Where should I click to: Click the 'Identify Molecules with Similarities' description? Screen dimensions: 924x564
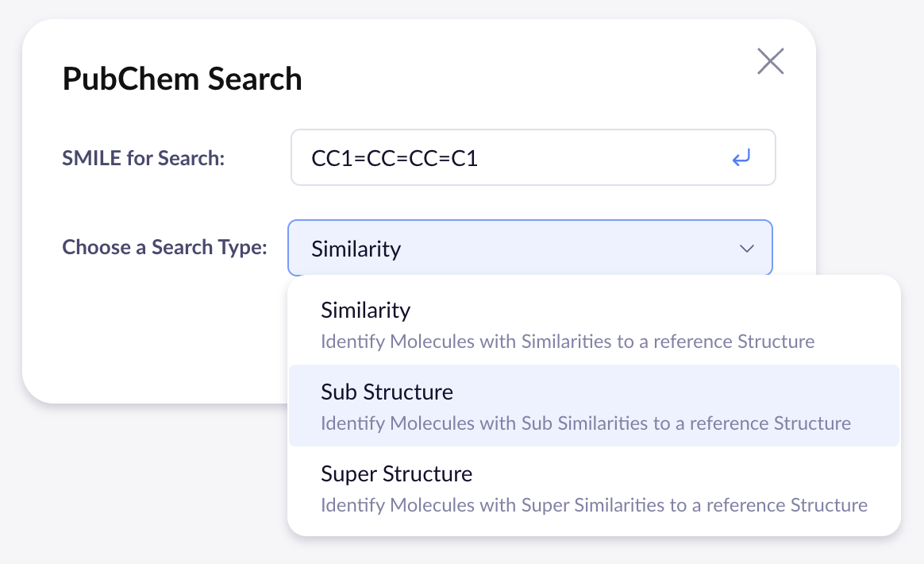coord(567,342)
